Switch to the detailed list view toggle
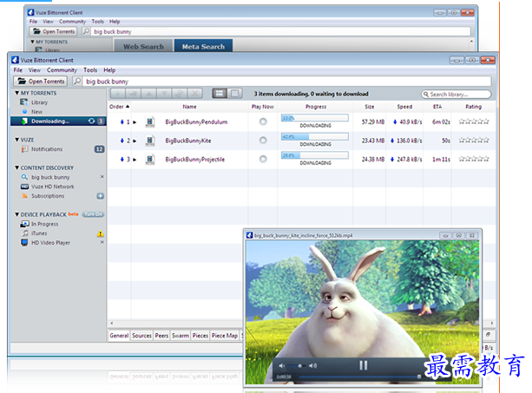This screenshot has width=532, height=393. coord(220,93)
